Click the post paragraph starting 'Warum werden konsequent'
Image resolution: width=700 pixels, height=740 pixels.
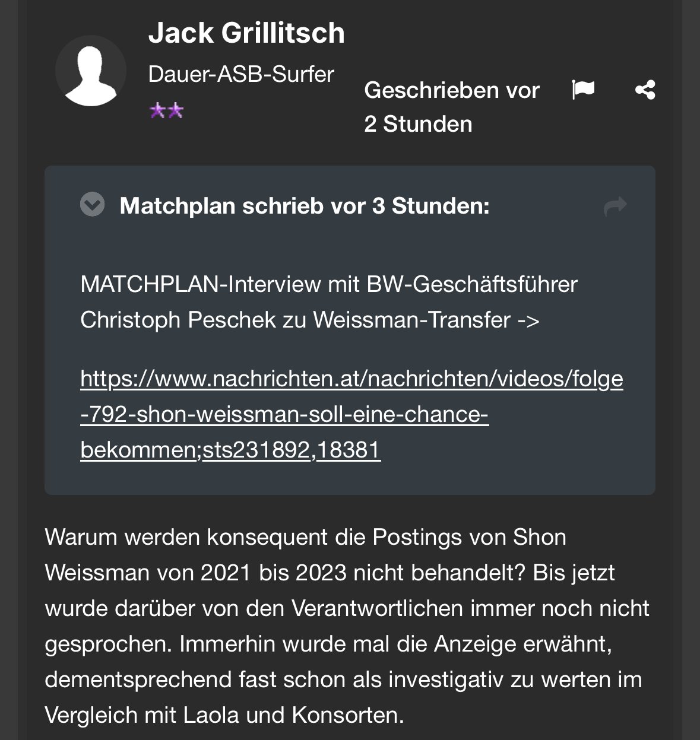click(305, 537)
